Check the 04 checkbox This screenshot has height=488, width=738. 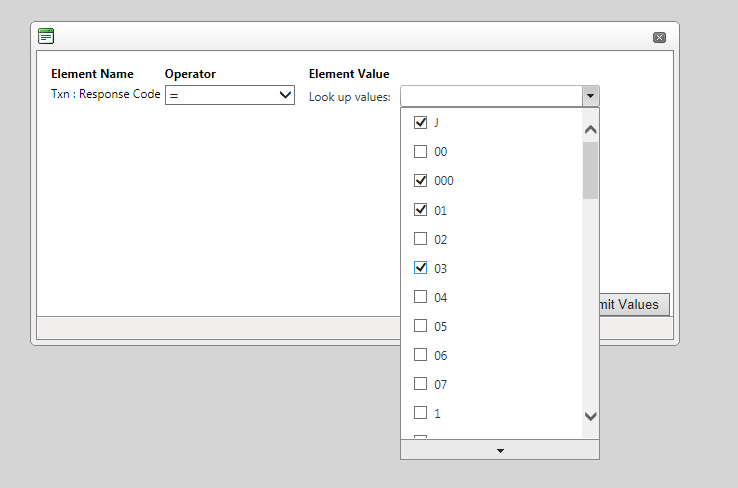pos(420,296)
